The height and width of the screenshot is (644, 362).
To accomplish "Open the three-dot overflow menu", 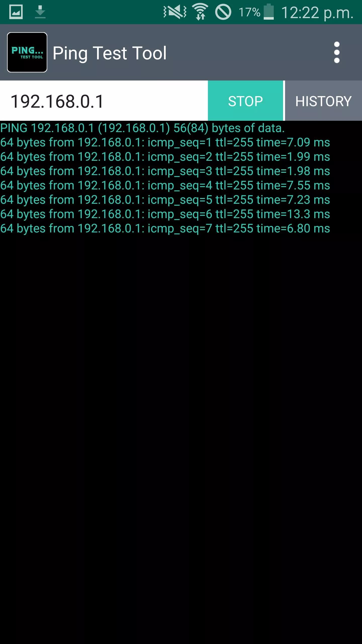I will 337,52.
